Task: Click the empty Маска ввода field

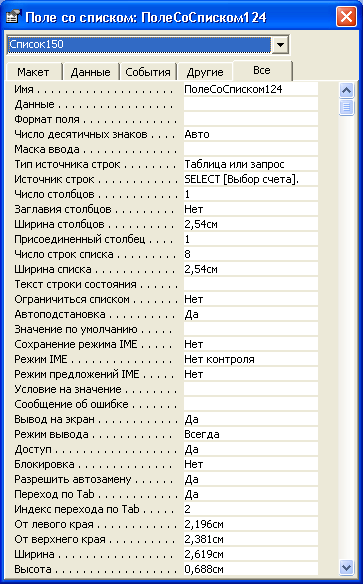Action: tap(251, 149)
